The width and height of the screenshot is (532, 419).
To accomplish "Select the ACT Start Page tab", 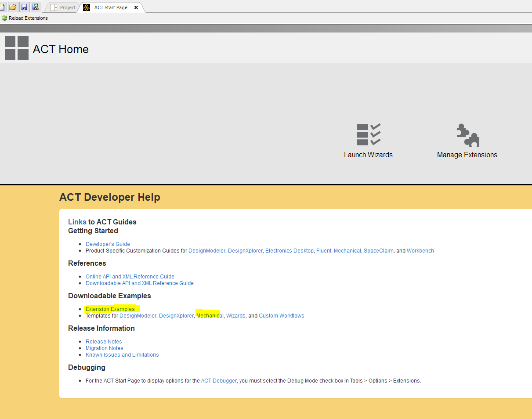I will click(x=111, y=7).
